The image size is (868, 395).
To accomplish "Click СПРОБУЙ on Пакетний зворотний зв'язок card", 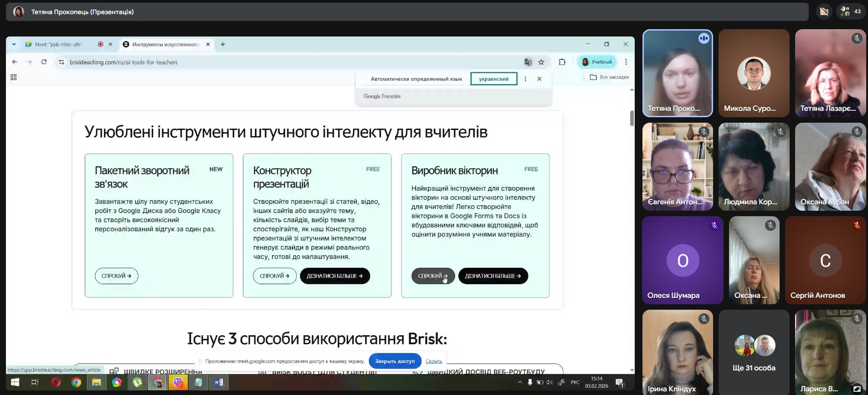I will tap(117, 276).
